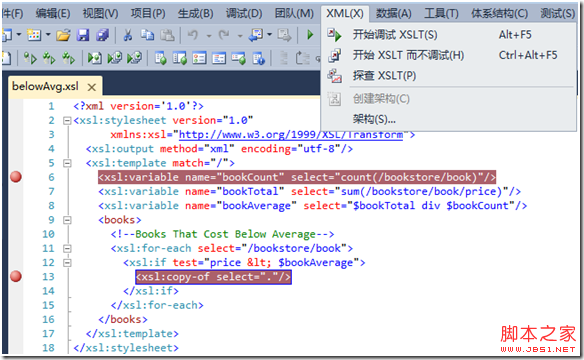Click the bookAverage variable line 8

pos(313,206)
